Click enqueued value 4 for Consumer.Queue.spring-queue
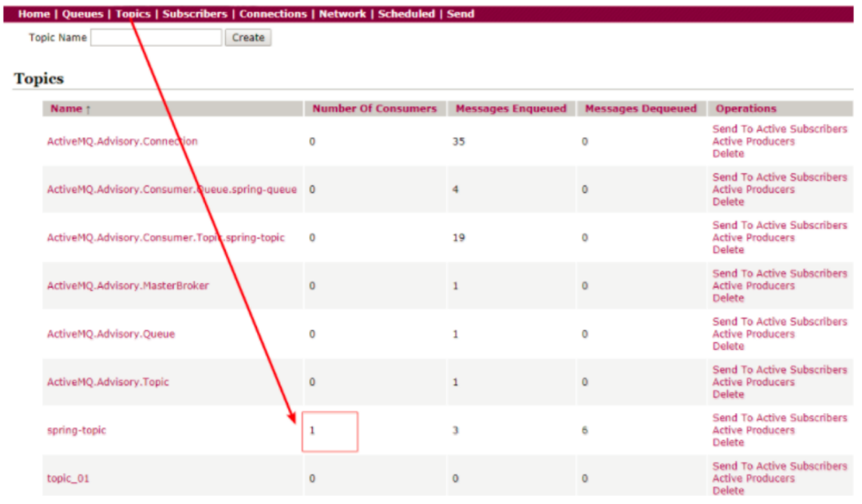This screenshot has width=862, height=504. (455, 190)
